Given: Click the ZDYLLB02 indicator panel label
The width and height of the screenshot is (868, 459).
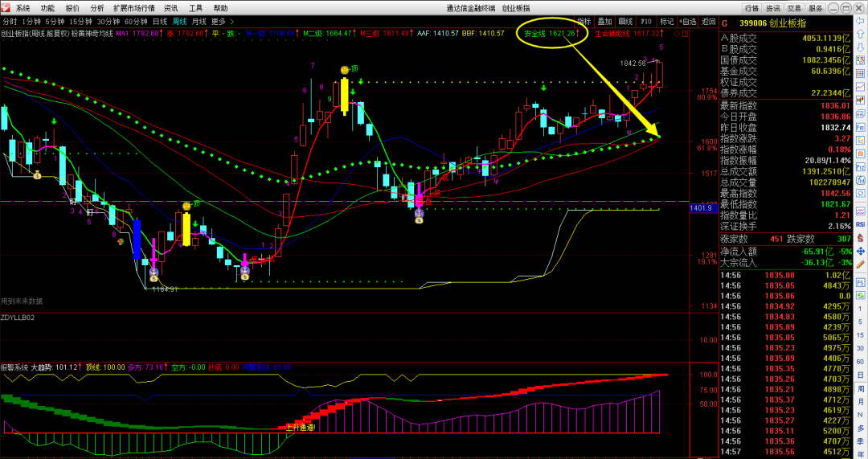Looking at the screenshot, I should (x=18, y=318).
